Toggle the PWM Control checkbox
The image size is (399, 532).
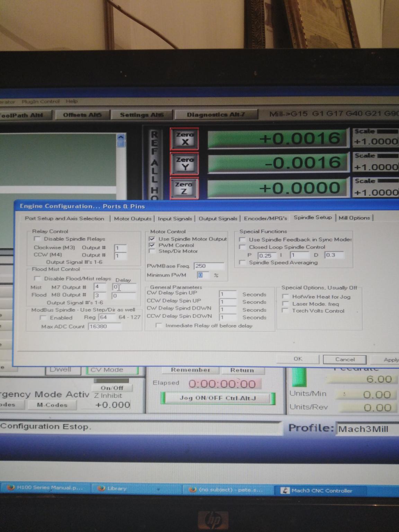(152, 245)
